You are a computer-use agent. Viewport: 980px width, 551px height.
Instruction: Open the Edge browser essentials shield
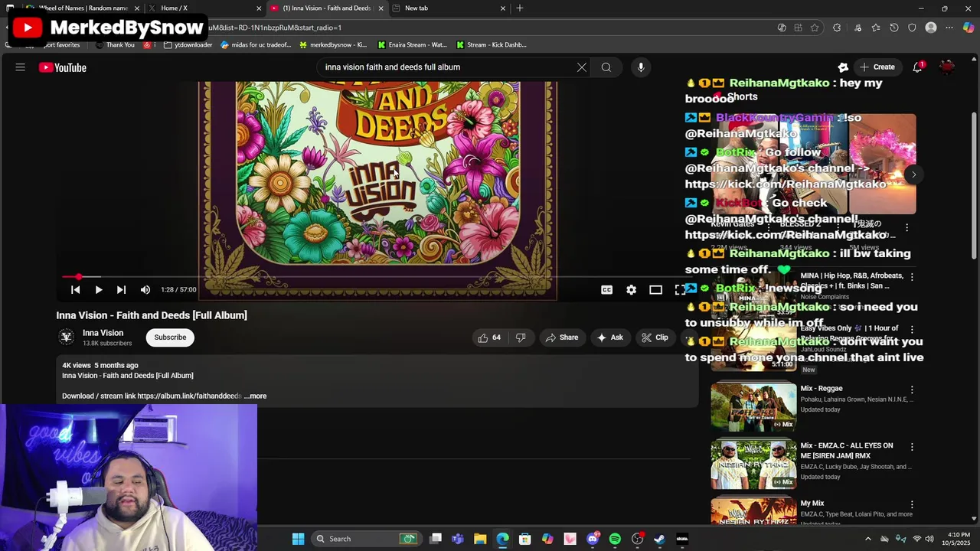coord(912,28)
